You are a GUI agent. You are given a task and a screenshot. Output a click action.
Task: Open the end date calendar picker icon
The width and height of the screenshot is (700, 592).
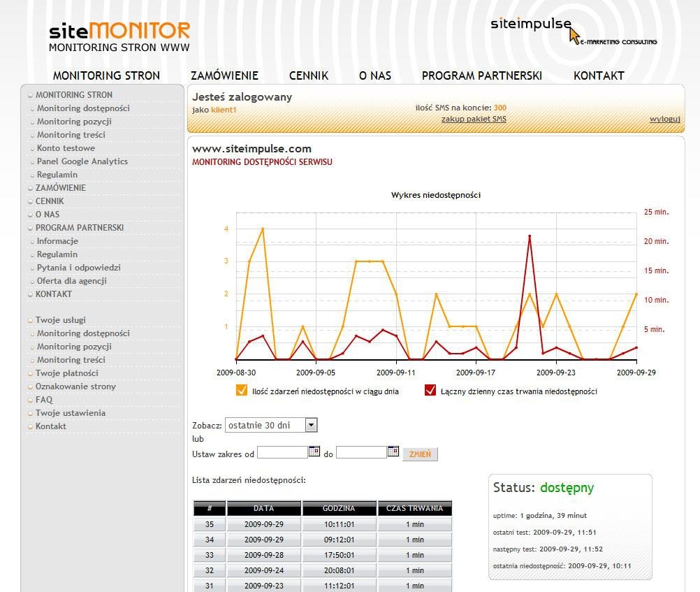393,452
